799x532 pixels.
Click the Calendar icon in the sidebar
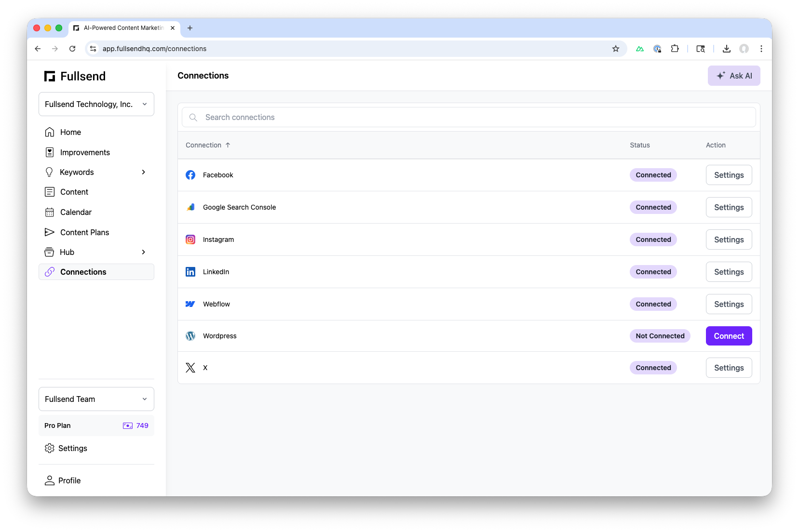coord(50,212)
